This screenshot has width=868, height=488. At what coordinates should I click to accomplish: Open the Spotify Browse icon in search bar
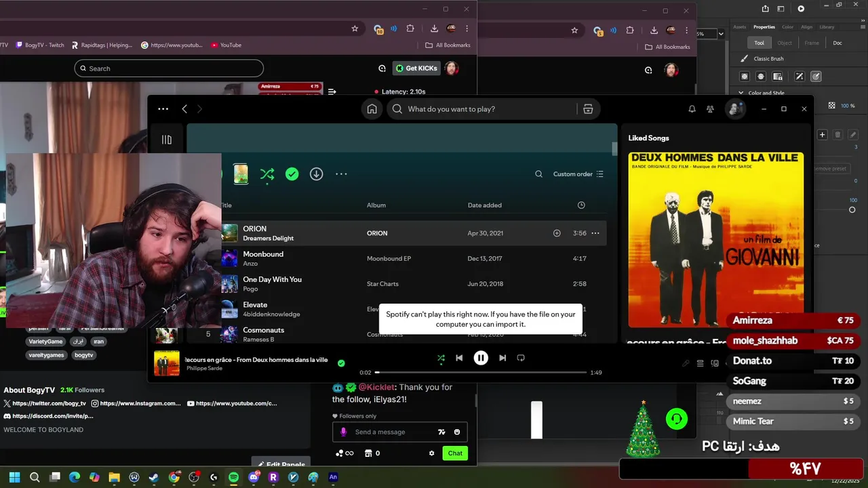[588, 109]
